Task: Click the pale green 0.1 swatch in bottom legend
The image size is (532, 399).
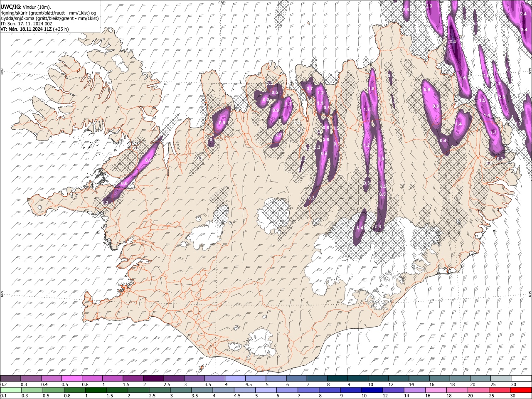Action: (11, 390)
